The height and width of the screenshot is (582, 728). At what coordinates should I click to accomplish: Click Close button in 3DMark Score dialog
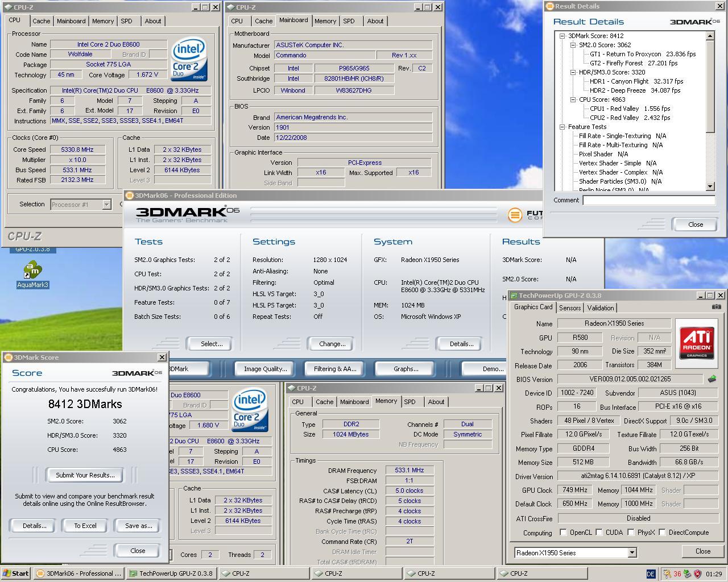[138, 551]
